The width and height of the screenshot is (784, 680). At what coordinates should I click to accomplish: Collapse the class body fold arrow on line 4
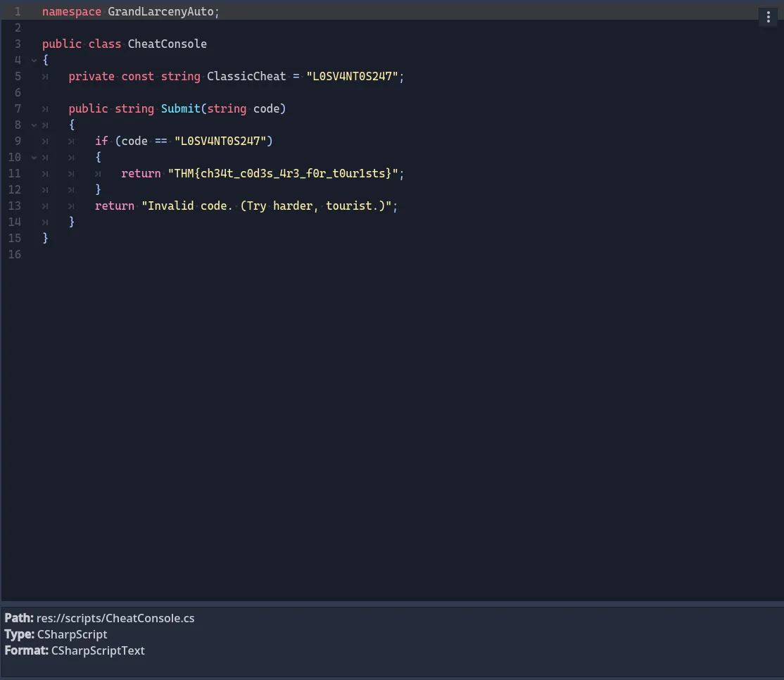pos(34,60)
